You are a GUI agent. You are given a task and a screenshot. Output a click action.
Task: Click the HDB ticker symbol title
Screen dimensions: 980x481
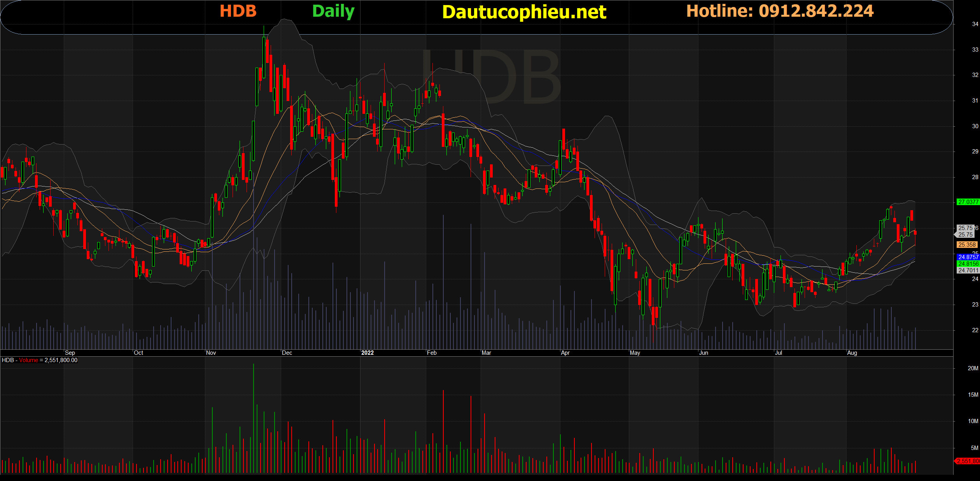tap(238, 11)
